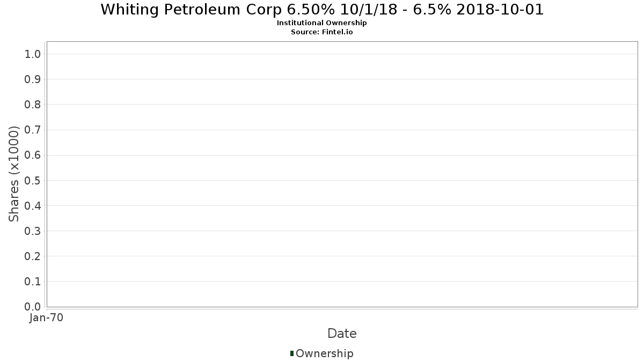644x362 pixels.
Task: Click the 0.1 y-axis tick label
Action: point(33,282)
